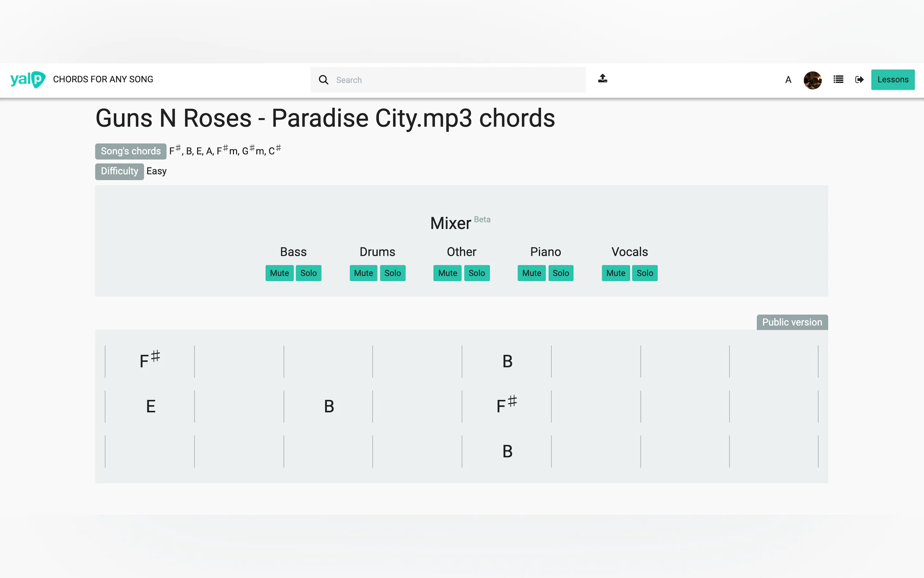Click the language 'A' icon
This screenshot has height=578, width=924.
(x=788, y=80)
